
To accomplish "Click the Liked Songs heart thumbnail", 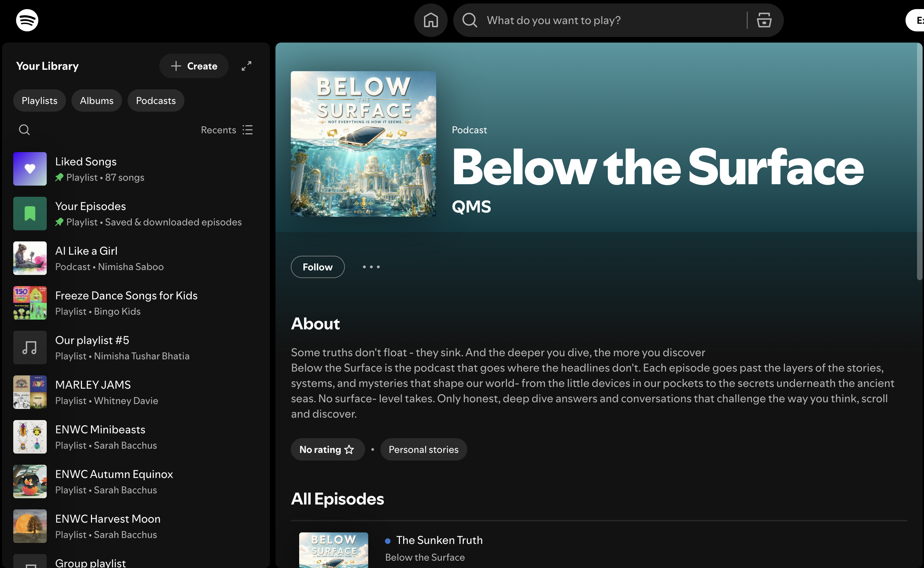I will [x=30, y=169].
